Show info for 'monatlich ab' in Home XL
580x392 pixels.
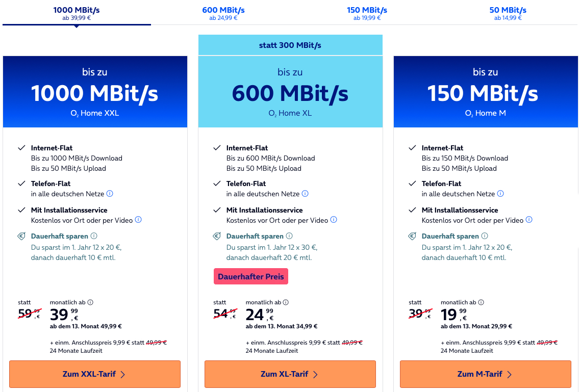pyautogui.click(x=286, y=302)
